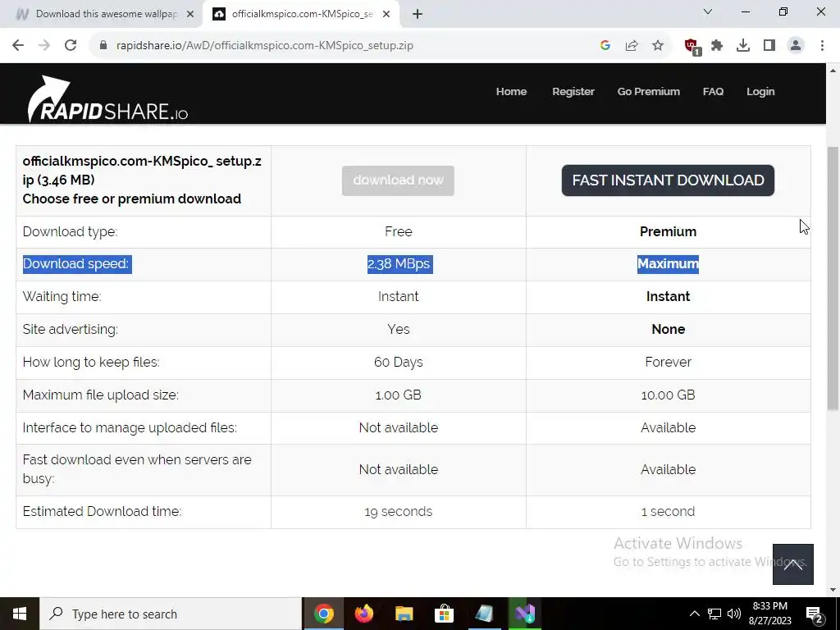Bookmark this page with the star icon

(x=658, y=45)
